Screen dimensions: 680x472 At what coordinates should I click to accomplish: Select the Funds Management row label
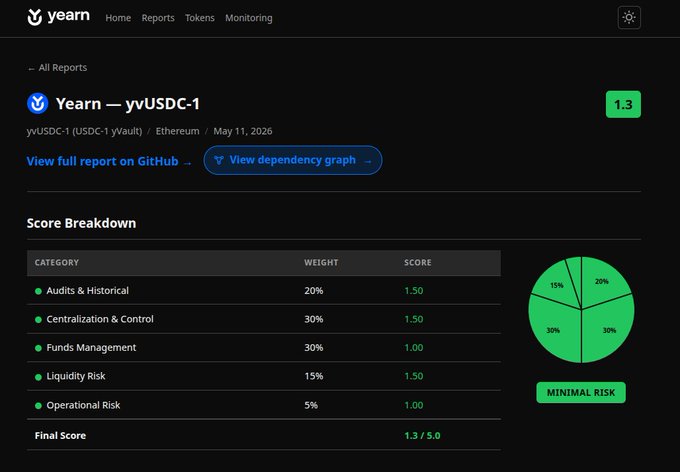(91, 347)
